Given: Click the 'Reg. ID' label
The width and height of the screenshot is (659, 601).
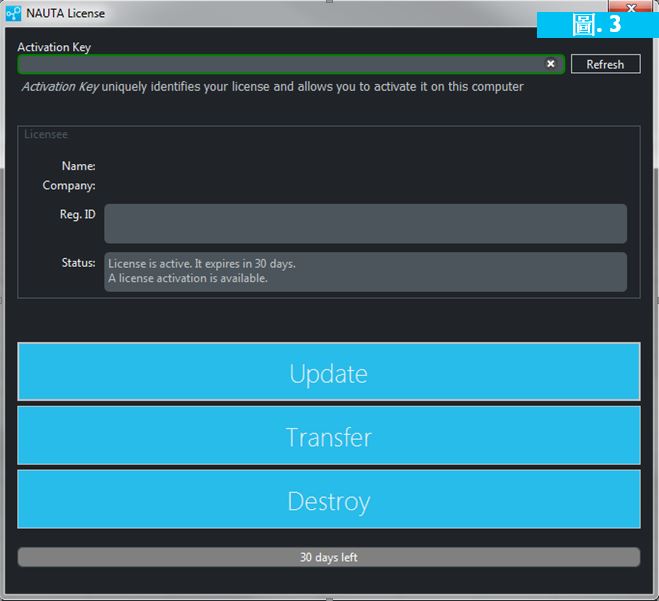Looking at the screenshot, I should click(77, 214).
